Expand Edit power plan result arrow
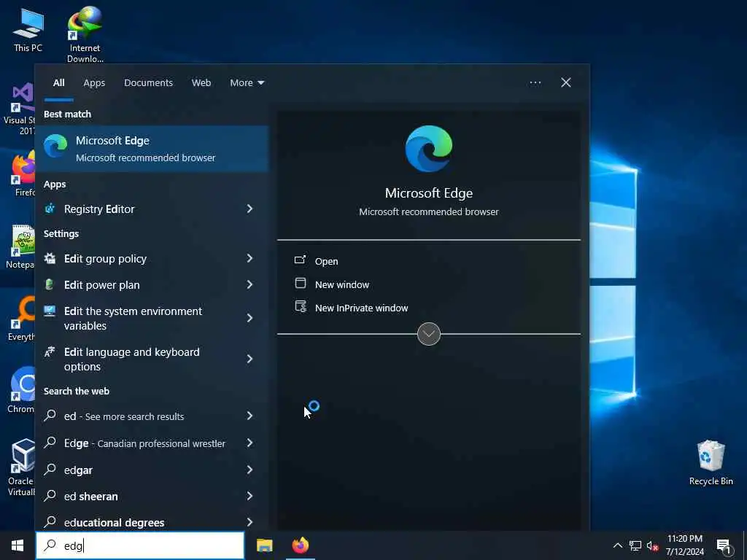Image resolution: width=747 pixels, height=560 pixels. pos(249,284)
